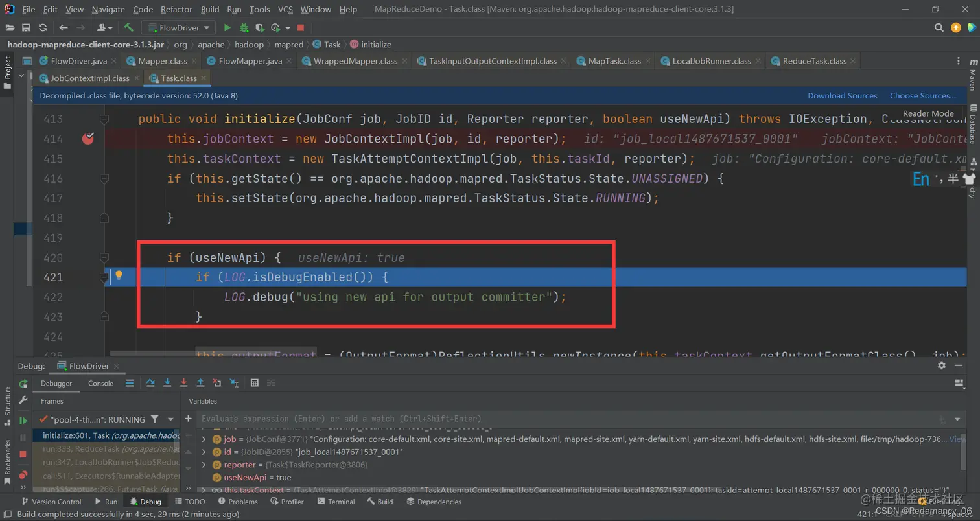Click the Reload/Synchronize toolbar icon

pos(43,28)
